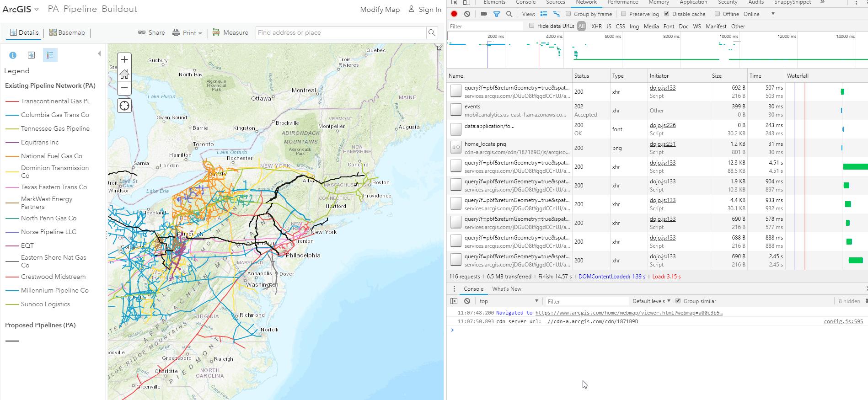The width and height of the screenshot is (868, 400).
Task: Open the What's New tab
Action: point(507,289)
